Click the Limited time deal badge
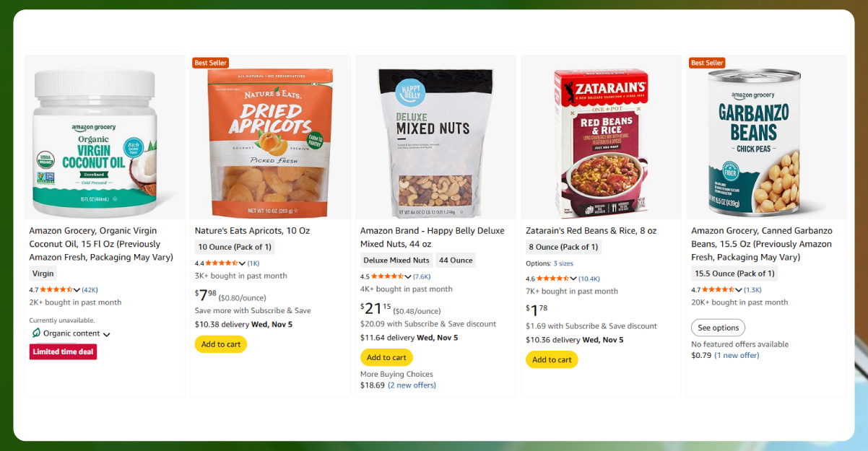 [63, 351]
